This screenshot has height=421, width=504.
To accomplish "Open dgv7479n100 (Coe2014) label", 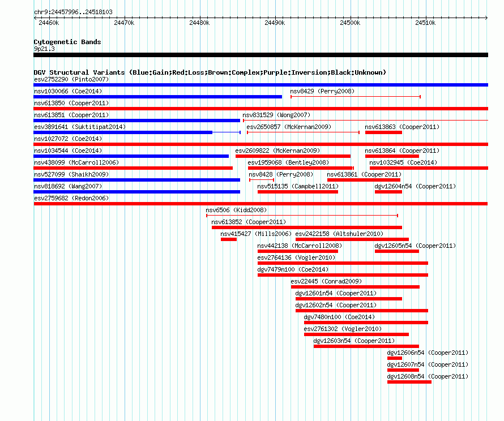I will [x=293, y=269].
